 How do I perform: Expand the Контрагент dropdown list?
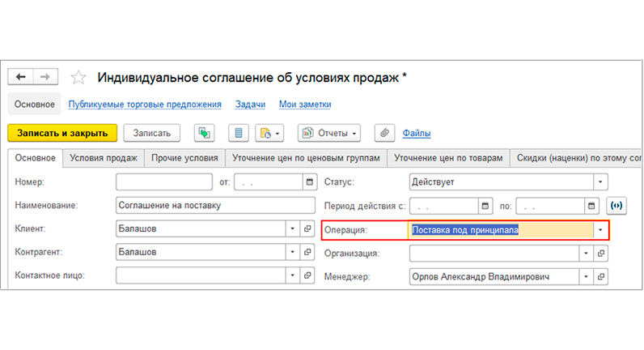[292, 252]
